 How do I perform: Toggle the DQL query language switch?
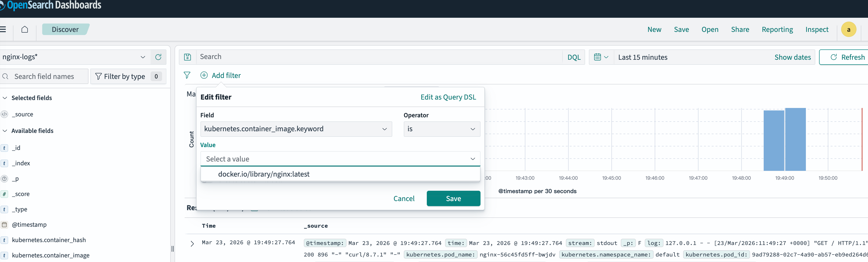point(574,57)
